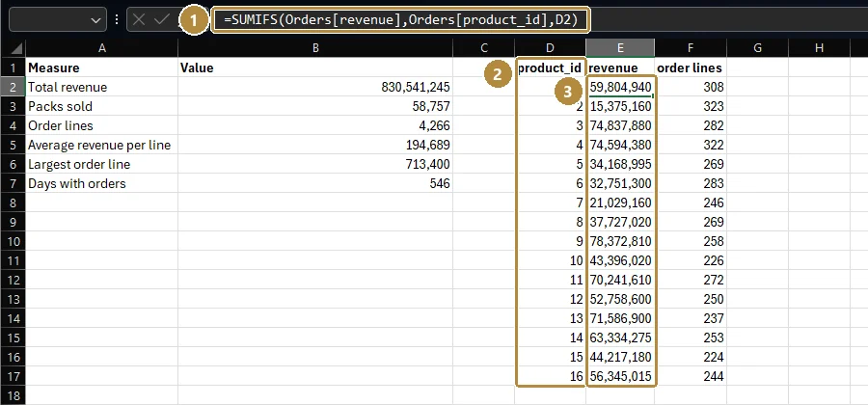The height and width of the screenshot is (405, 868).
Task: Click the order lines cell 308
Action: 691,87
